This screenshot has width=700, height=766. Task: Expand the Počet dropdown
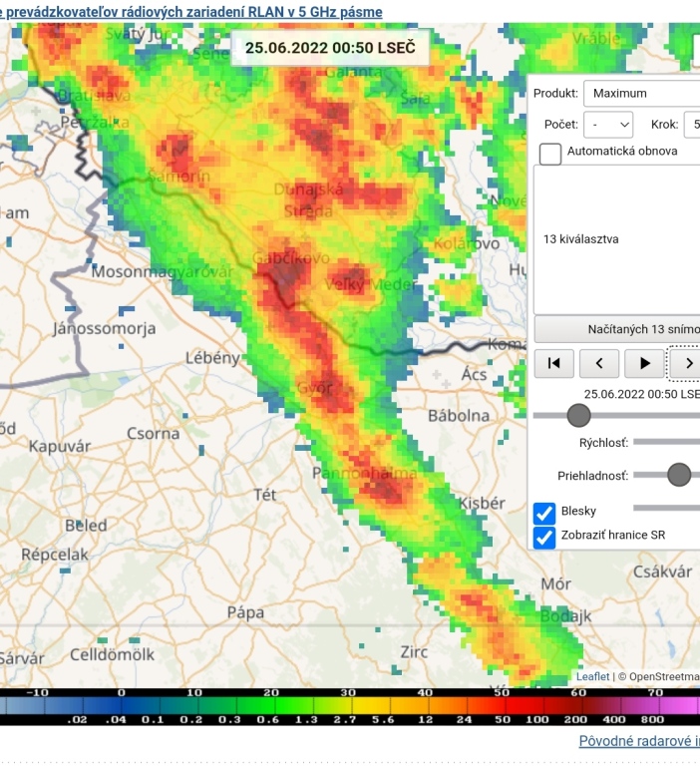(609, 125)
